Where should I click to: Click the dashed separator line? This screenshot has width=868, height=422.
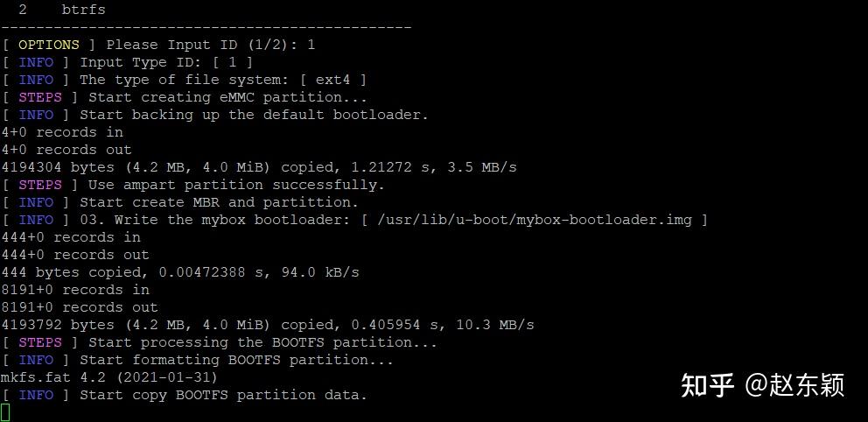tap(206, 27)
